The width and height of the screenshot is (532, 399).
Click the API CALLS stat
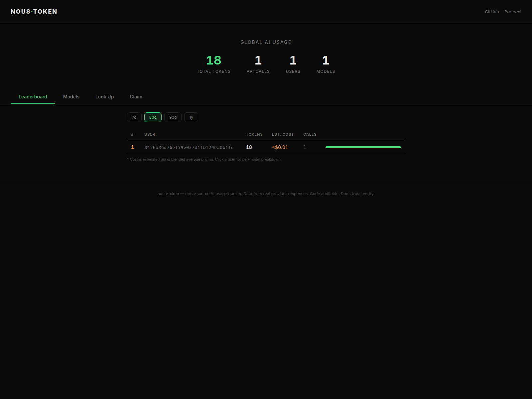[x=258, y=64]
